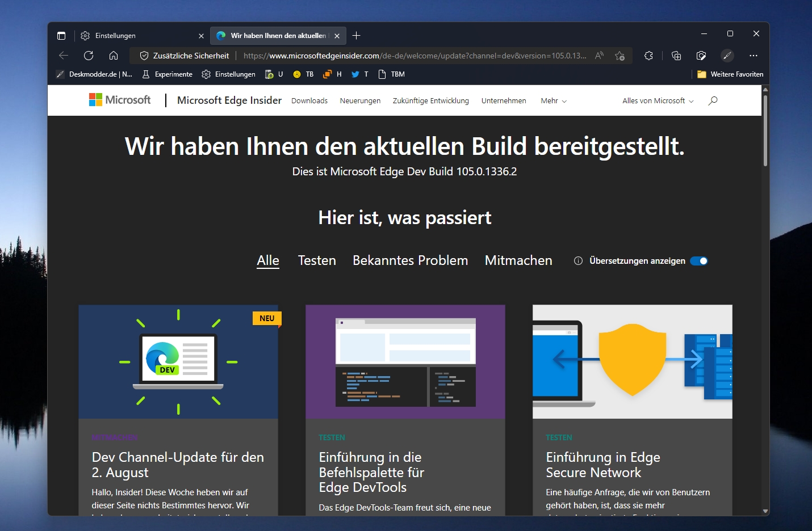812x531 pixels.
Task: Open Deskmodder.de favorite in favorites bar
Action: pos(94,74)
